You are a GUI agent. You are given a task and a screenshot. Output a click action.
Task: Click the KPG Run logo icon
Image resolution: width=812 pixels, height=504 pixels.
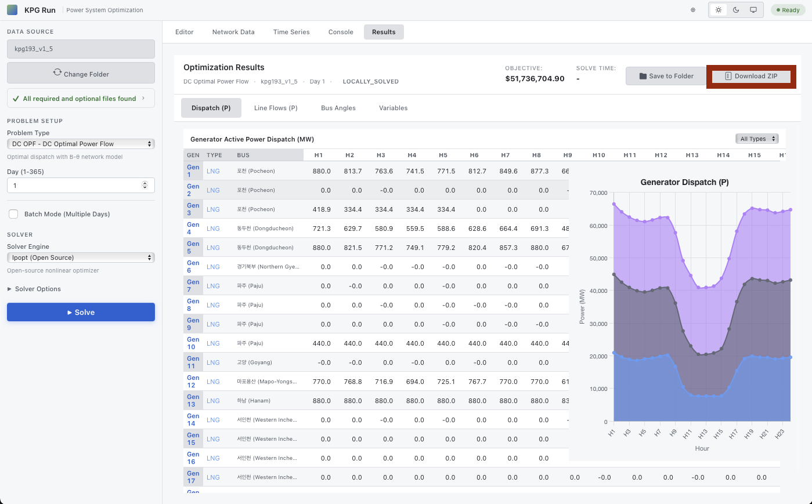point(12,10)
